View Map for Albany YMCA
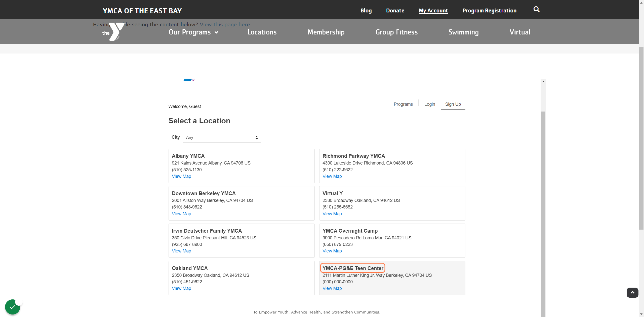Image resolution: width=644 pixels, height=317 pixels. pyautogui.click(x=181, y=176)
